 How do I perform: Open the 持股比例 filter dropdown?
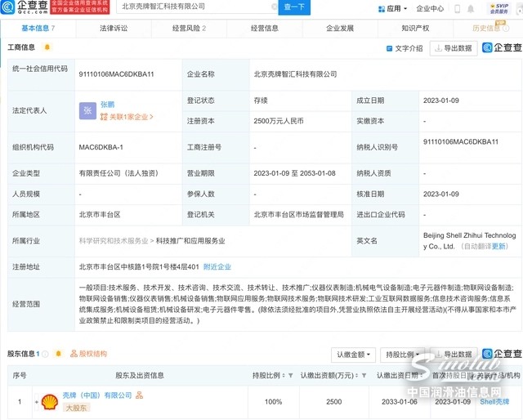[402, 355]
